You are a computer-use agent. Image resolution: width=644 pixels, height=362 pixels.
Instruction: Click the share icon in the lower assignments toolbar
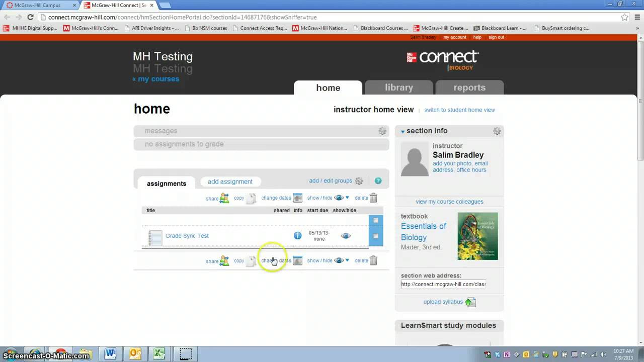click(x=224, y=261)
